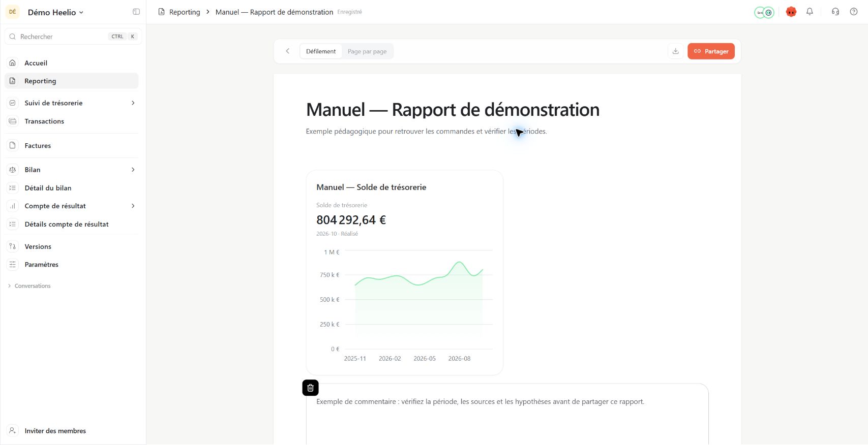Switch to Page par page tab
Viewport: 868px width, 445px height.
click(367, 51)
